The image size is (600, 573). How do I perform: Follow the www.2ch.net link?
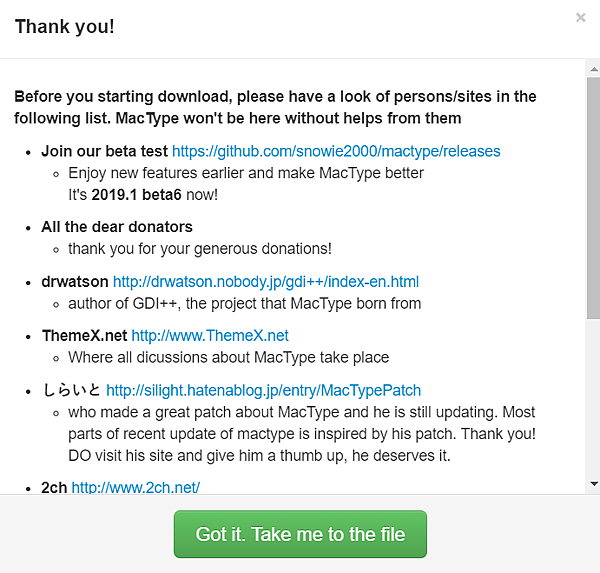pyautogui.click(x=136, y=488)
